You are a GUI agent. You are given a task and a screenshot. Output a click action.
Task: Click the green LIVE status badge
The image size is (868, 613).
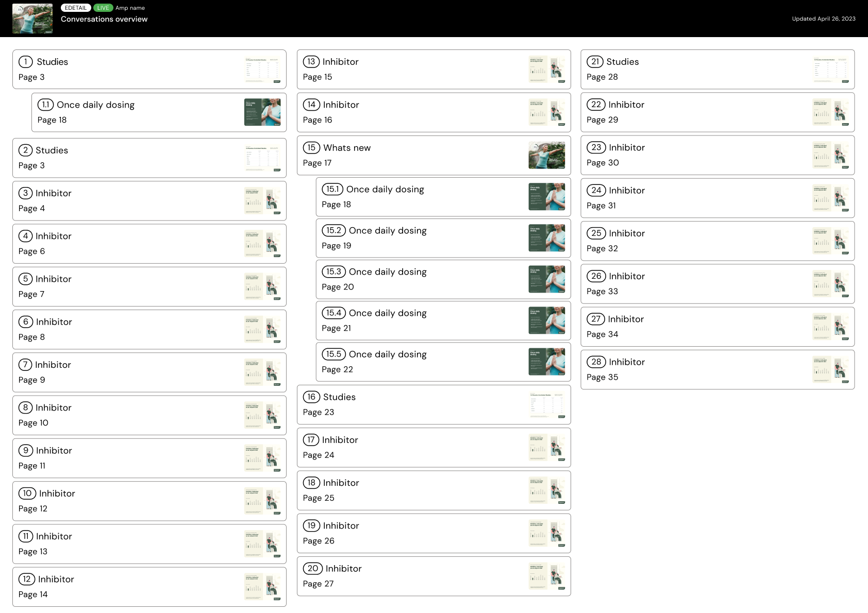tap(103, 8)
